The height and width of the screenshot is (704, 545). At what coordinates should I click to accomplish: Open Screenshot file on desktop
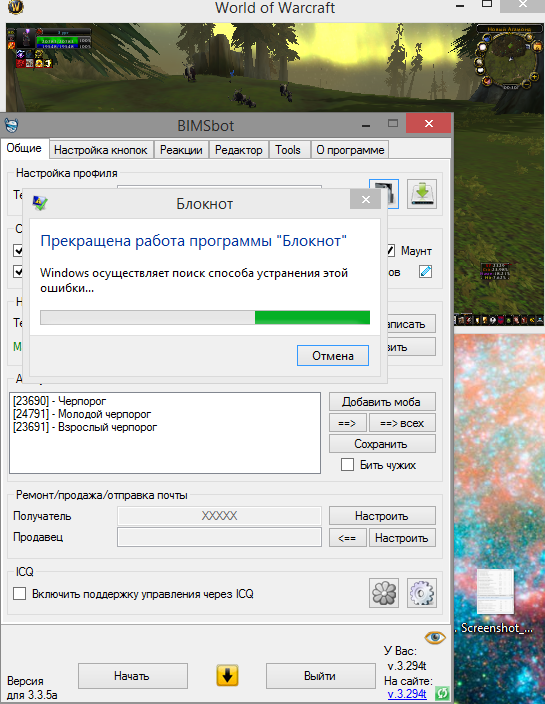495,601
